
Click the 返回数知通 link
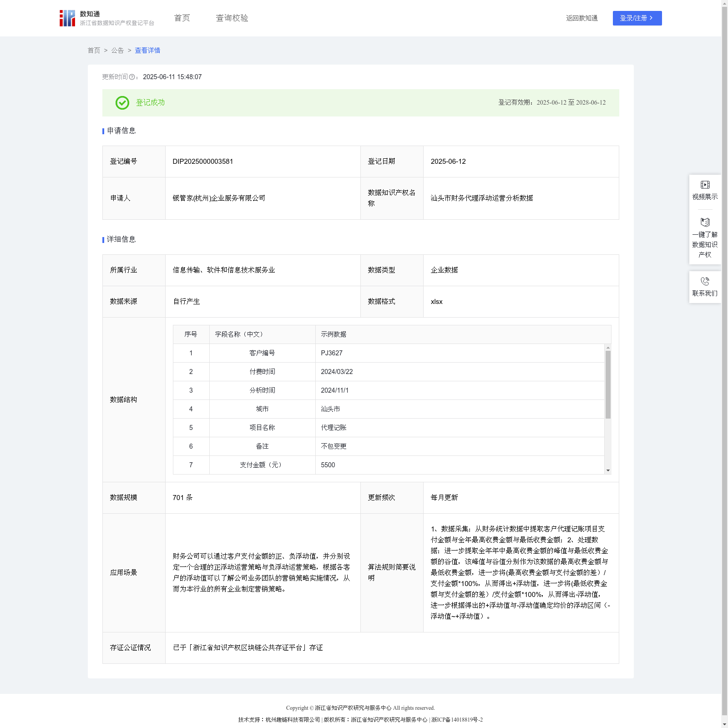581,18
